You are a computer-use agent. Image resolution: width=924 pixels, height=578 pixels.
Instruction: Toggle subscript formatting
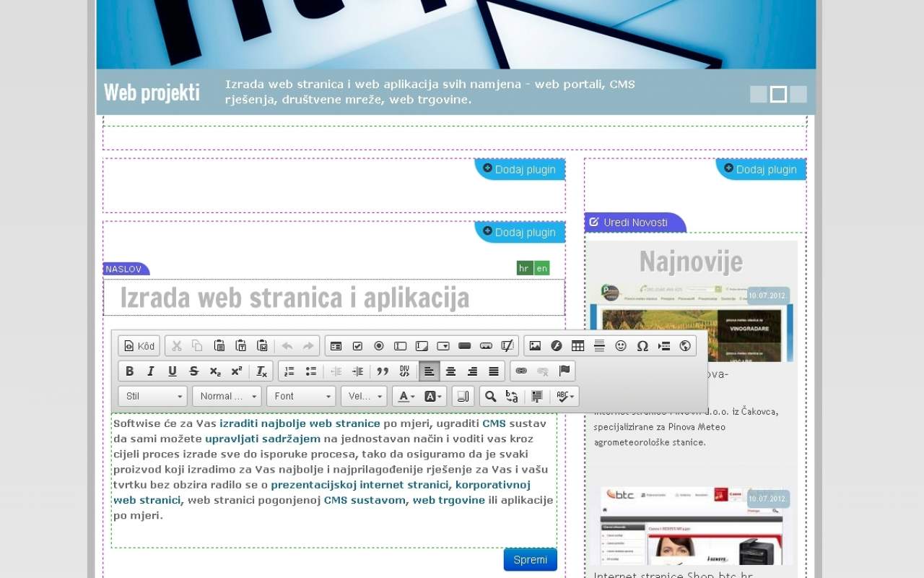pyautogui.click(x=215, y=371)
